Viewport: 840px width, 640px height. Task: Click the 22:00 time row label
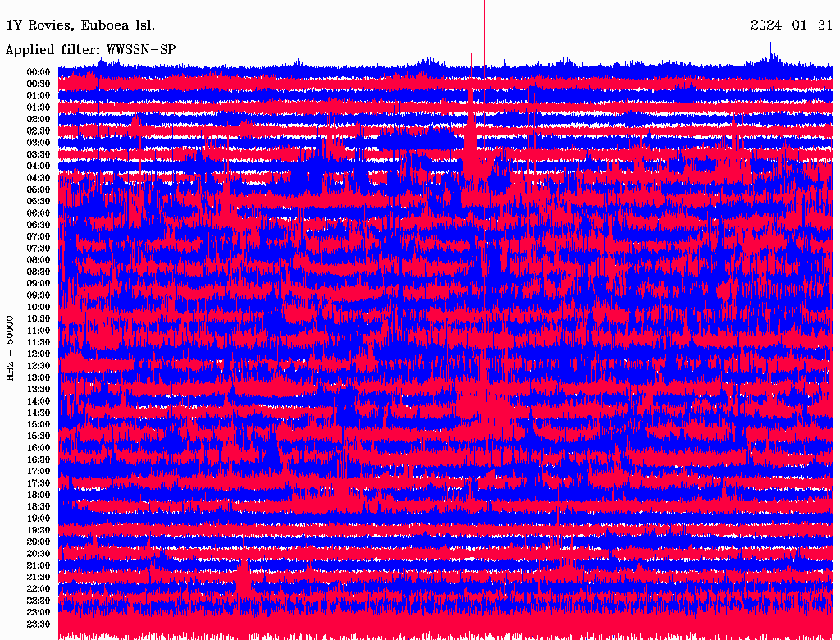39,589
